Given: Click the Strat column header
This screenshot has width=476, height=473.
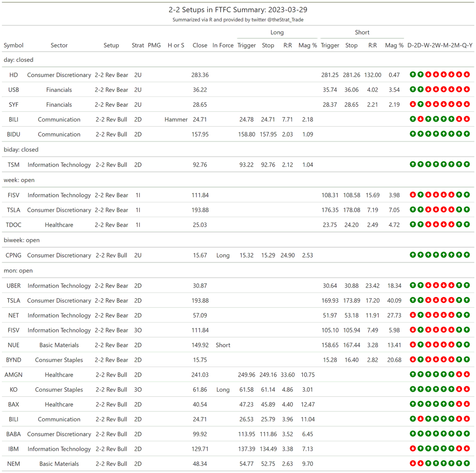Looking at the screenshot, I should (x=138, y=45).
